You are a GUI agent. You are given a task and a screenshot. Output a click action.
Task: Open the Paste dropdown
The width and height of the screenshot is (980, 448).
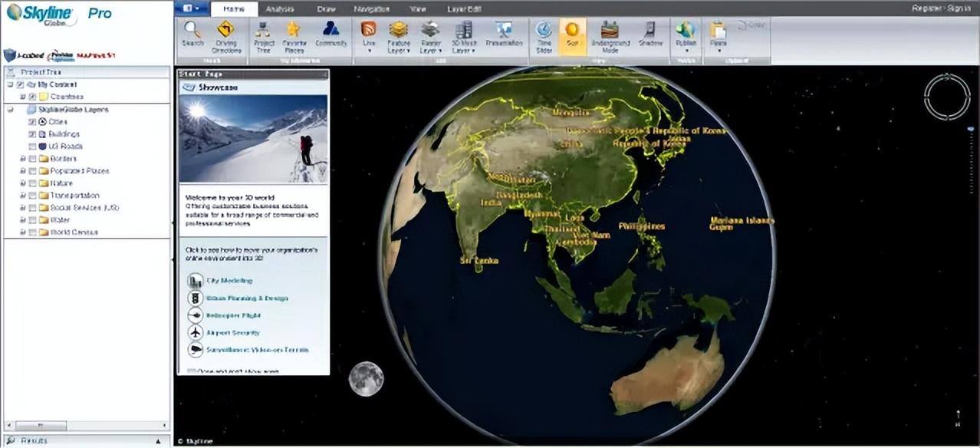(719, 37)
